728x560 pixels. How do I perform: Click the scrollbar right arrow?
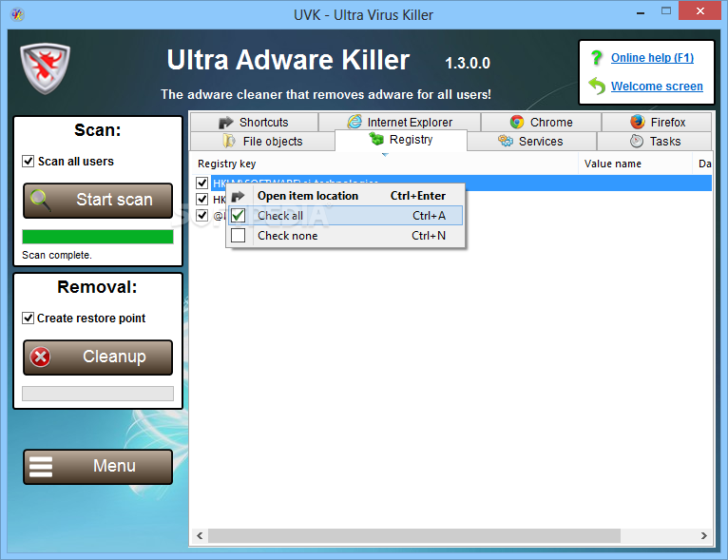pyautogui.click(x=704, y=536)
